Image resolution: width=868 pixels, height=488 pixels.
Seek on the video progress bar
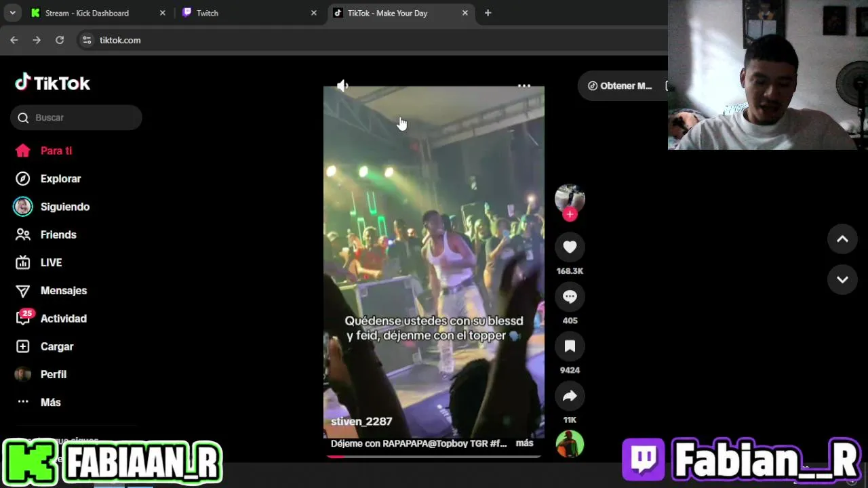pos(434,456)
